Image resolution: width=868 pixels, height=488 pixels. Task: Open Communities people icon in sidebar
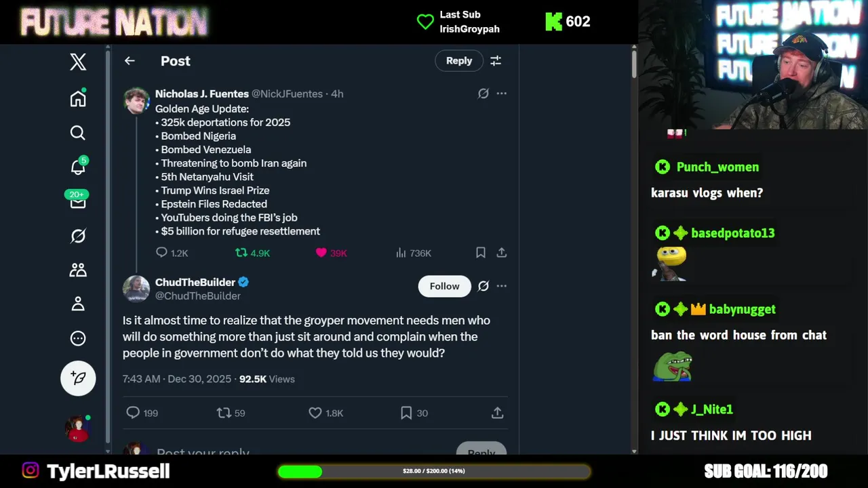pyautogui.click(x=78, y=270)
